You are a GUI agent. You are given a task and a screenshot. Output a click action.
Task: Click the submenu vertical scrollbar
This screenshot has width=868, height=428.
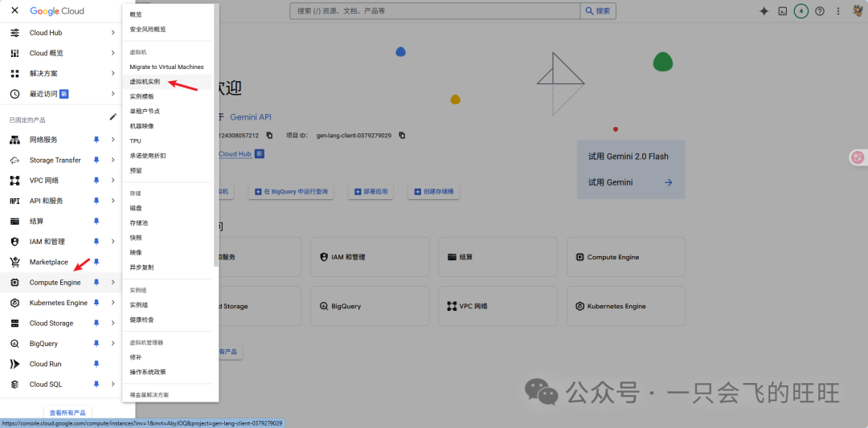[x=216, y=136]
